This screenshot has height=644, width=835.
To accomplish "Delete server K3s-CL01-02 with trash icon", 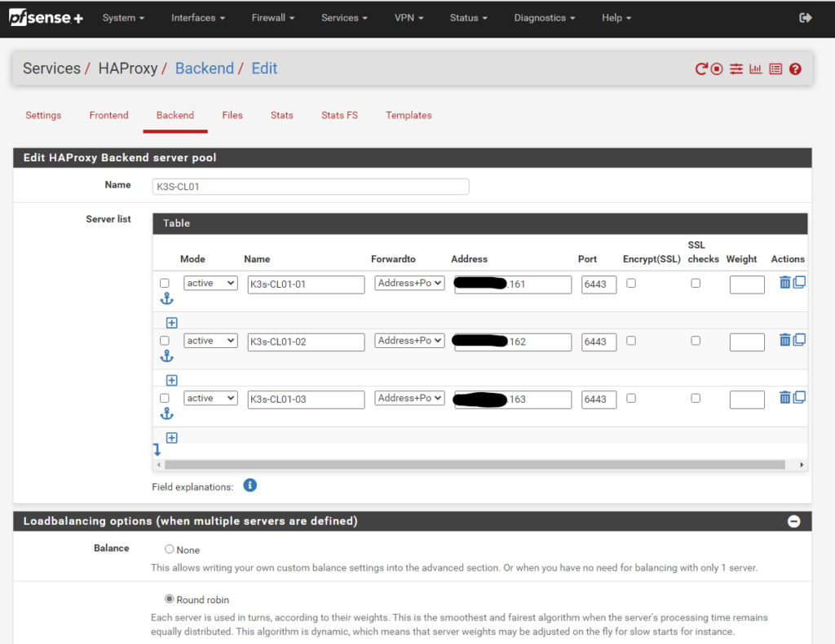I will pos(784,340).
